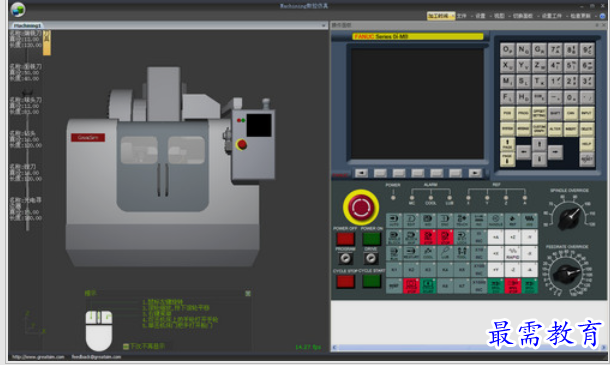610x365 pixels.
Task: Open the 切换面板 menu
Action: coord(523,16)
